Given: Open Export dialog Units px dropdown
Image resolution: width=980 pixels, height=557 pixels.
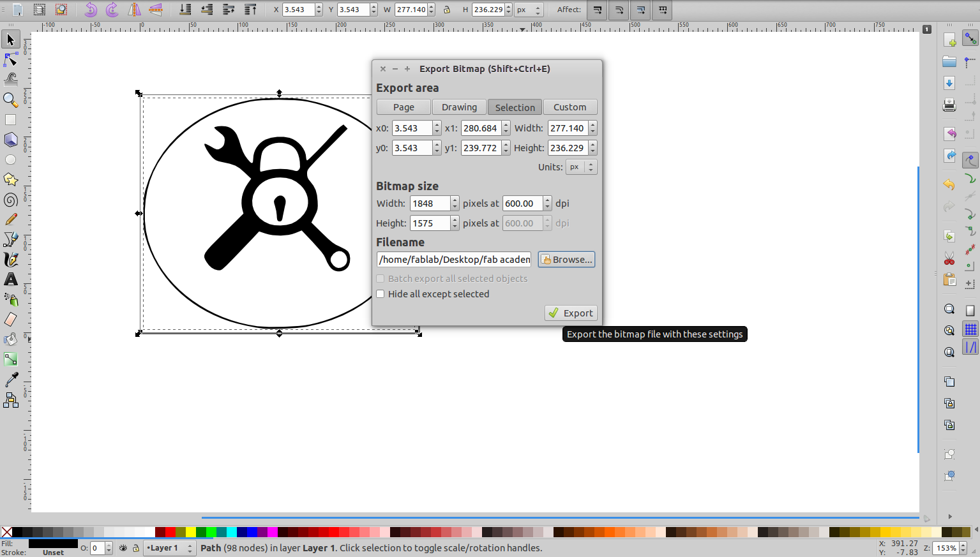Looking at the screenshot, I should [x=581, y=167].
